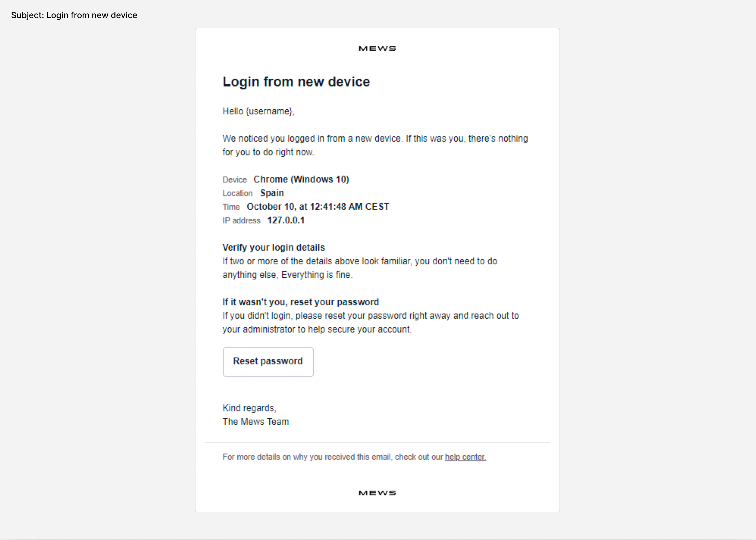Click the 'If it wasn't you' heading

[301, 302]
